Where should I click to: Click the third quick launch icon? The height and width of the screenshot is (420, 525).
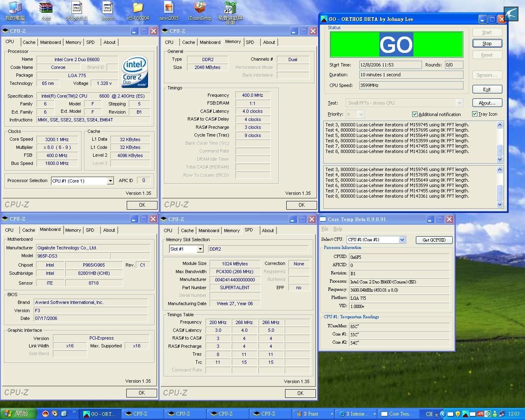[x=64, y=414]
